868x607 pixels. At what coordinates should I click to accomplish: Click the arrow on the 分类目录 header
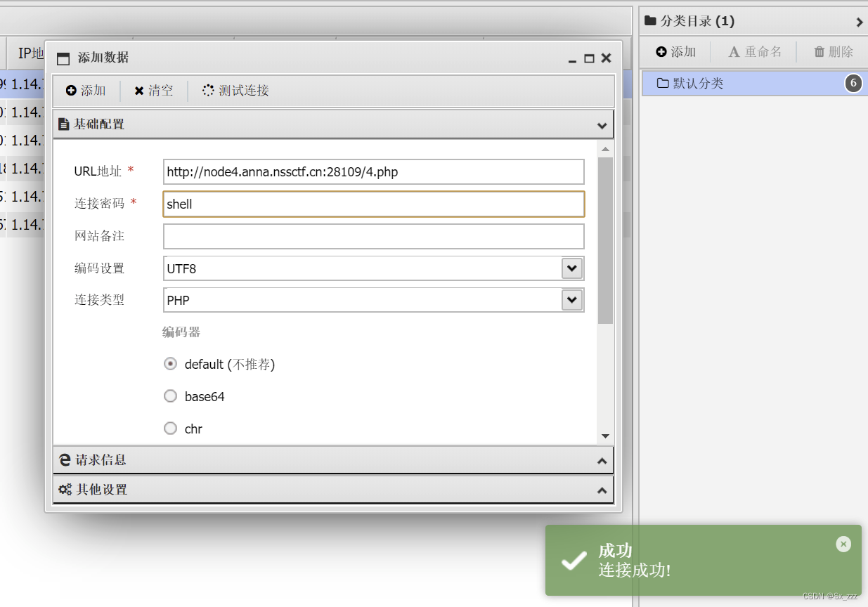(x=859, y=22)
